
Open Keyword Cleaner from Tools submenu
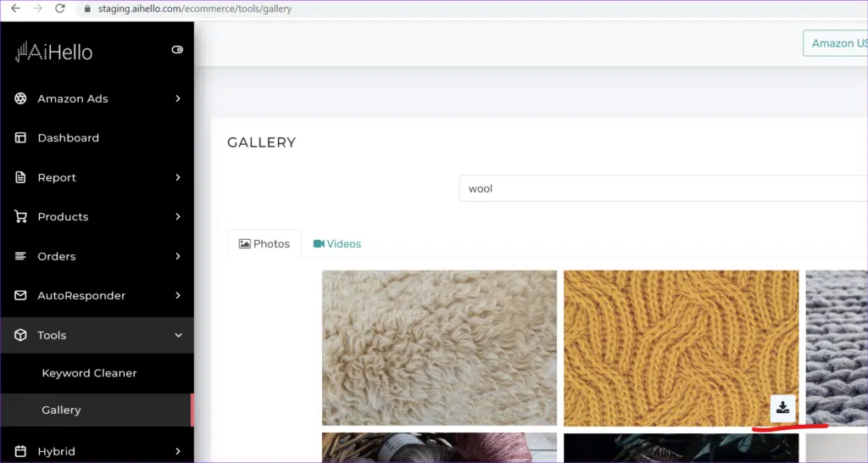pos(89,373)
